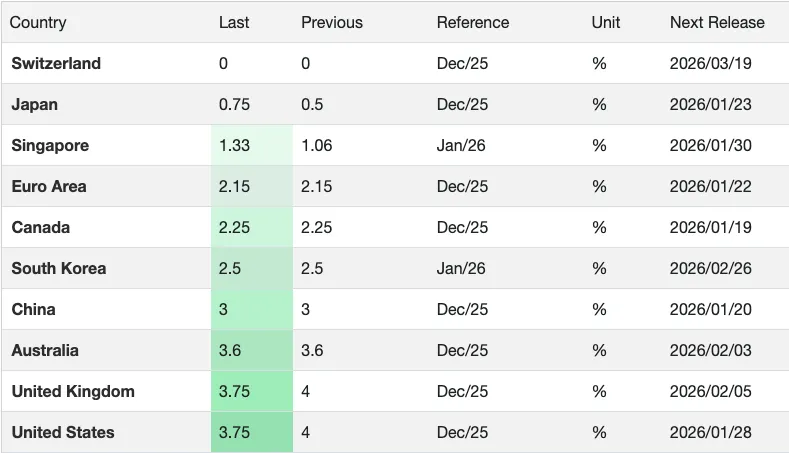
Task: Select the Singapore row link
Action: [50, 145]
